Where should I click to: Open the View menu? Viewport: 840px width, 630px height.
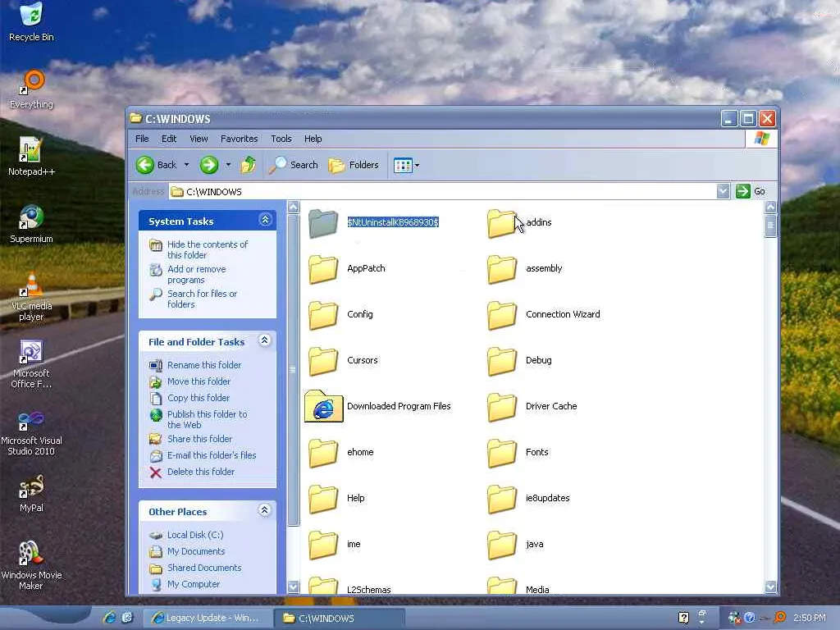click(x=199, y=139)
